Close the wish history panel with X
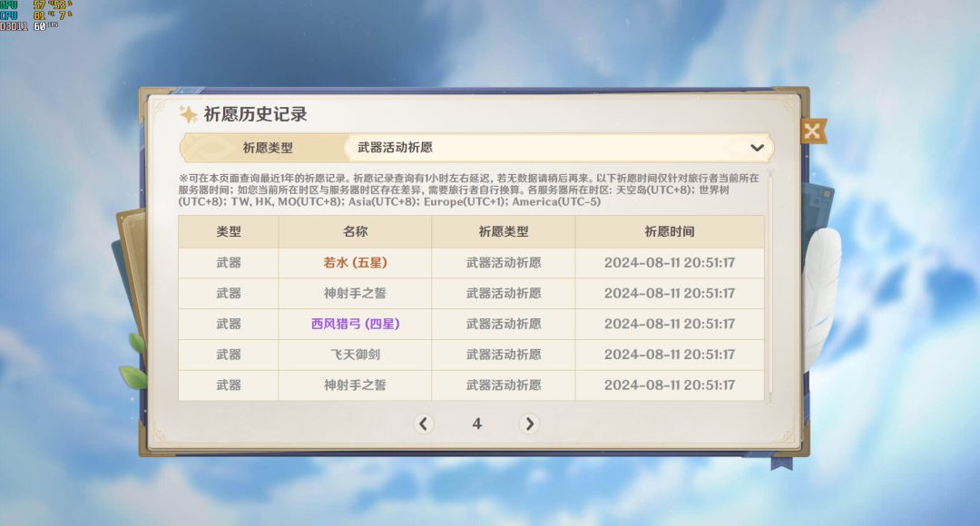Viewport: 980px width, 526px height. 812,131
